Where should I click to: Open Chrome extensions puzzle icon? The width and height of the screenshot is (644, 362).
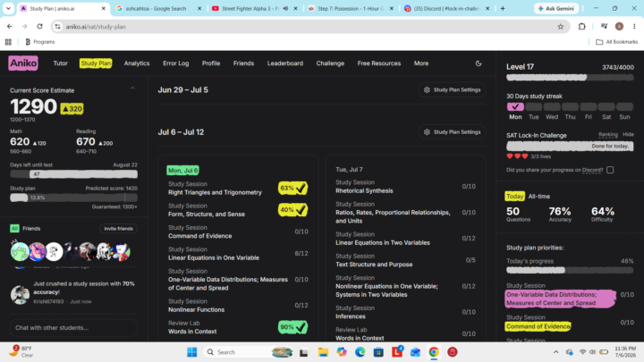coord(582,27)
